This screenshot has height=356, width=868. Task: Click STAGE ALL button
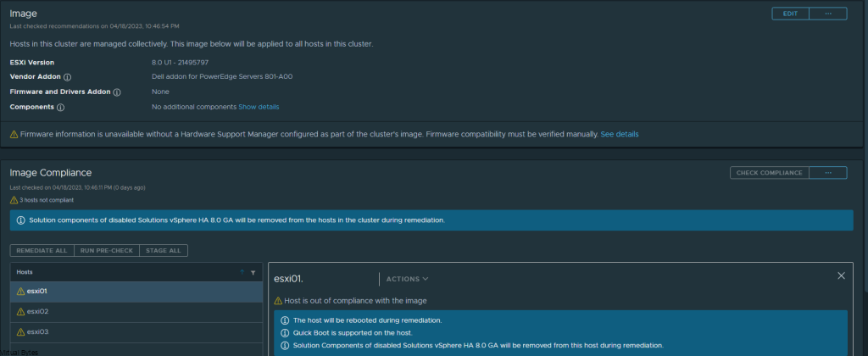[x=164, y=251]
